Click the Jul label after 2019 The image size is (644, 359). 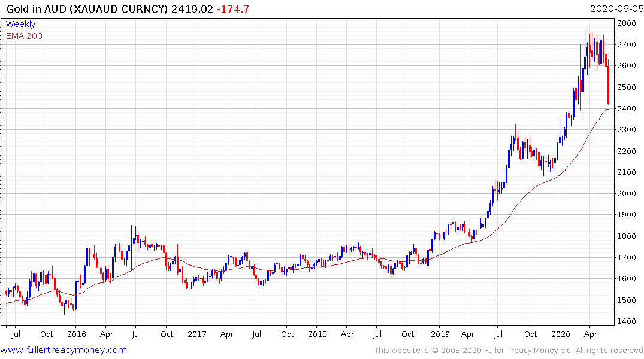click(x=498, y=334)
